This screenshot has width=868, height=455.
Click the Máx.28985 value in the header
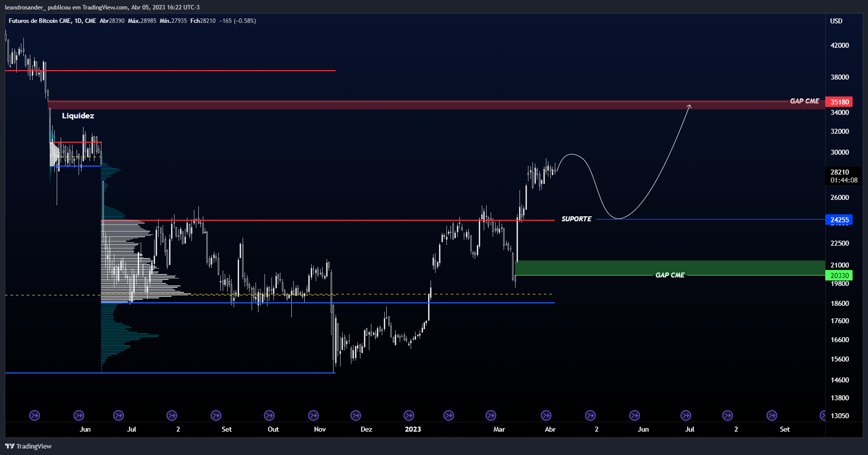coord(142,21)
